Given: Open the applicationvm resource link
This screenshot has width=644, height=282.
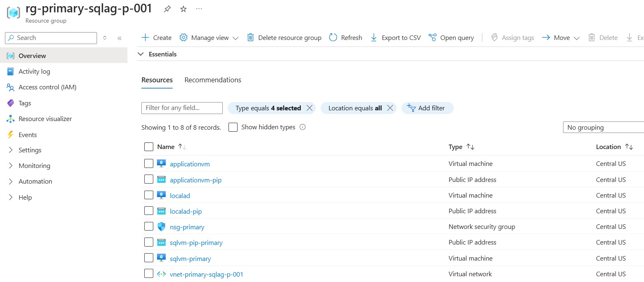Looking at the screenshot, I should click(x=190, y=164).
